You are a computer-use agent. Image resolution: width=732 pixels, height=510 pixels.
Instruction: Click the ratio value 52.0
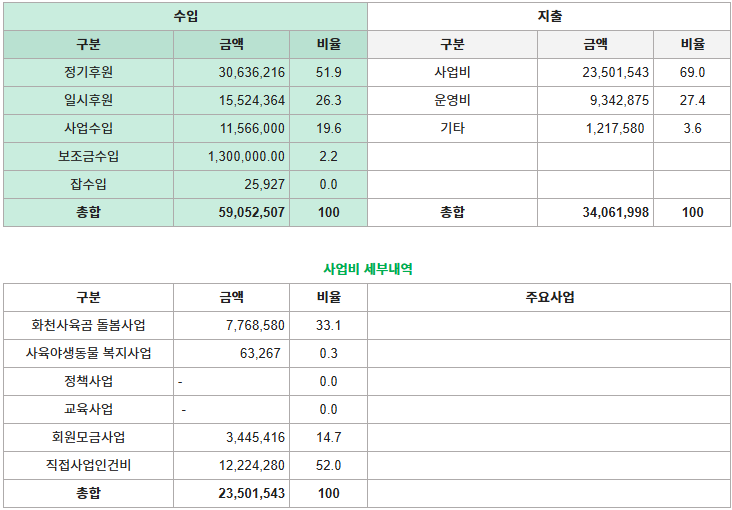(x=328, y=466)
